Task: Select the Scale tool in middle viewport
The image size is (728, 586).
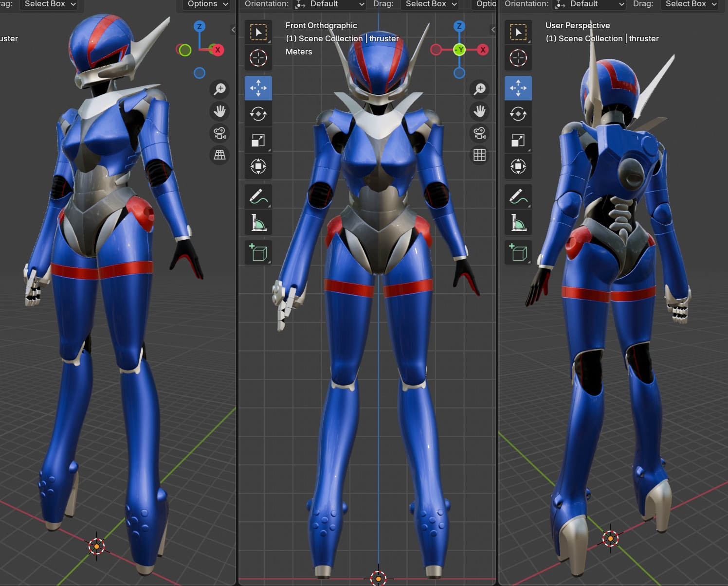Action: 258,140
